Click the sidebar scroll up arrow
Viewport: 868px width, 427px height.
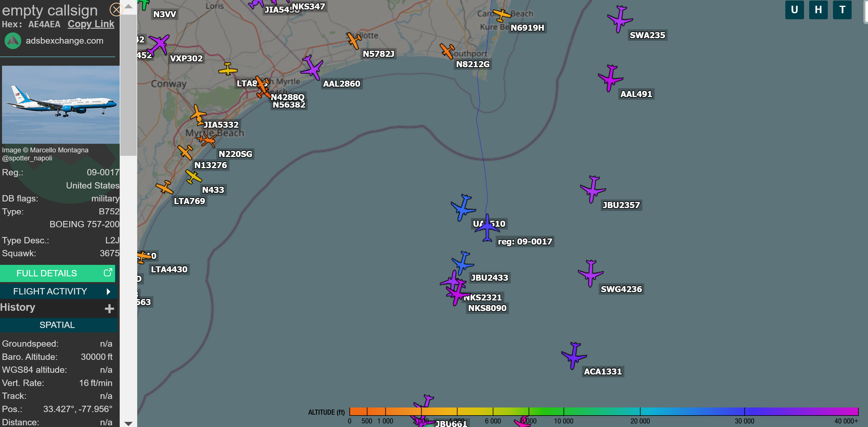pos(128,6)
